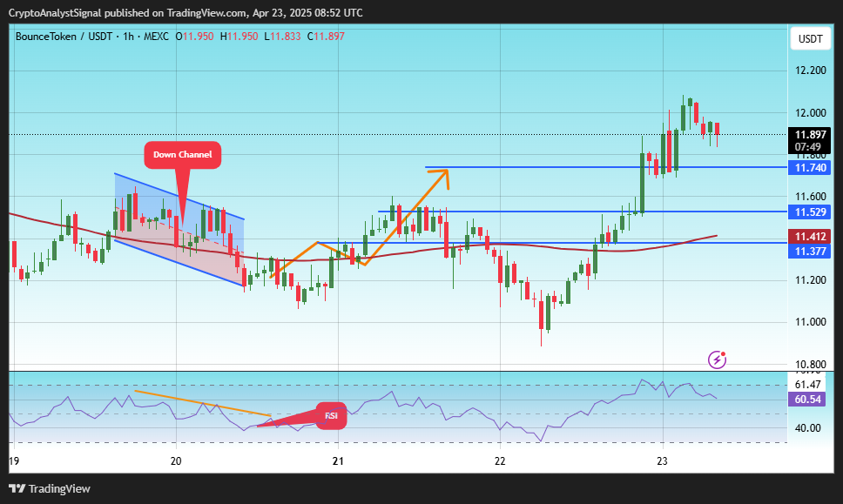Click date label 19 on time axis
The width and height of the screenshot is (843, 504).
tap(13, 461)
